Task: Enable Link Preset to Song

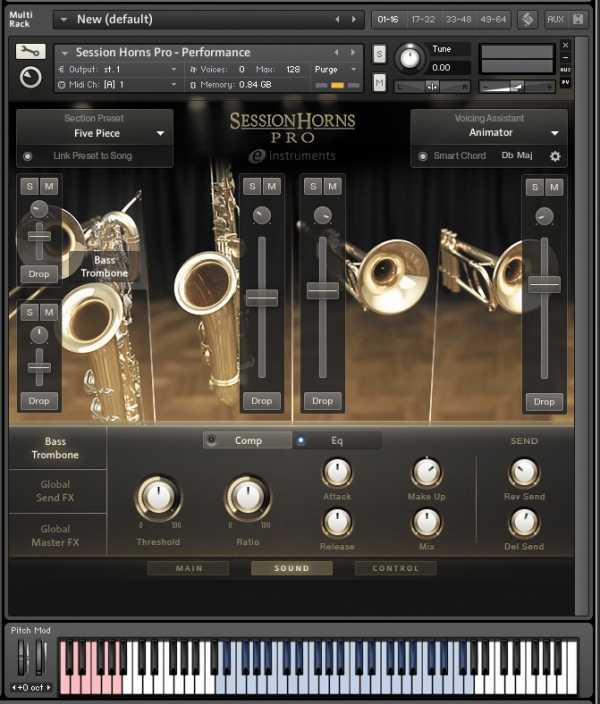Action: 28,156
